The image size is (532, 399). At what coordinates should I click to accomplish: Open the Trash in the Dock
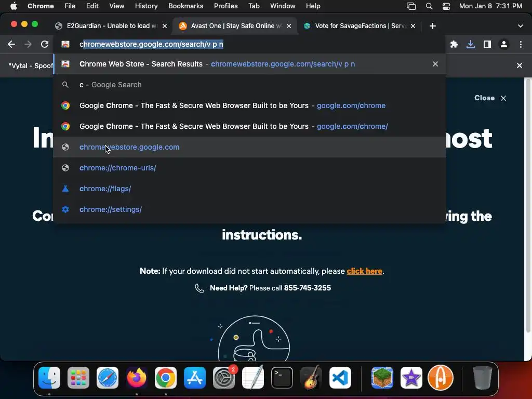tap(483, 378)
